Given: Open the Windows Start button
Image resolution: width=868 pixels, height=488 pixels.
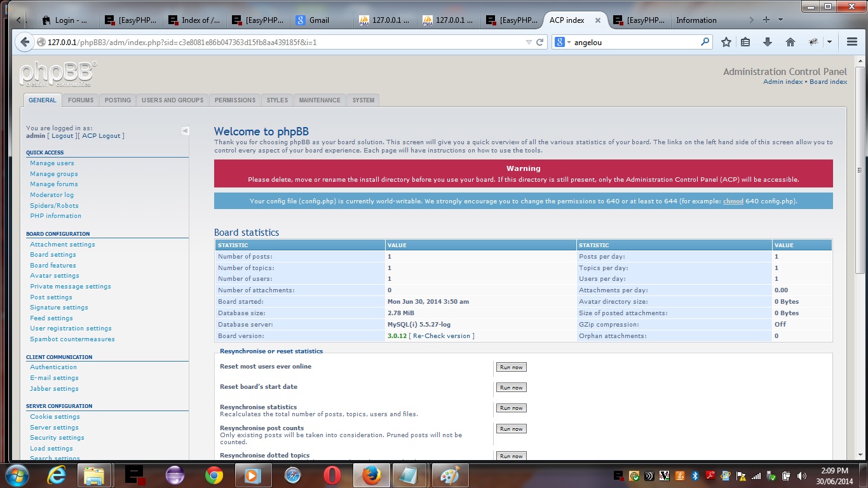Looking at the screenshot, I should point(17,475).
